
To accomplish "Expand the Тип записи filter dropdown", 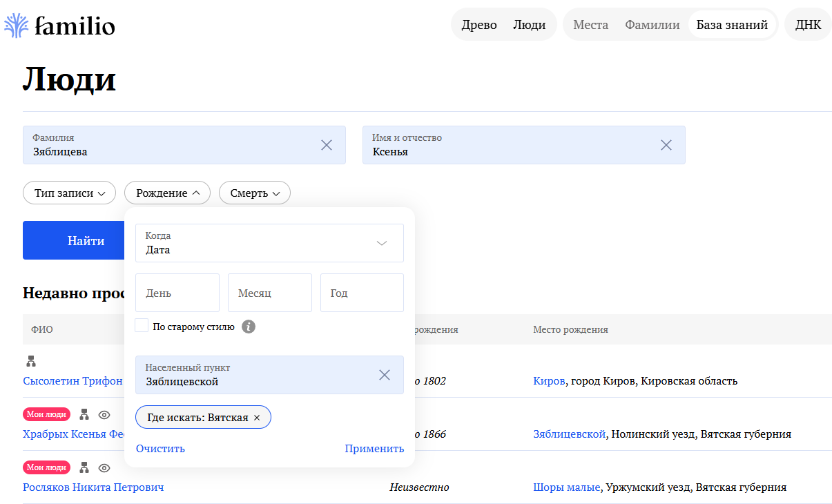I will (69, 193).
